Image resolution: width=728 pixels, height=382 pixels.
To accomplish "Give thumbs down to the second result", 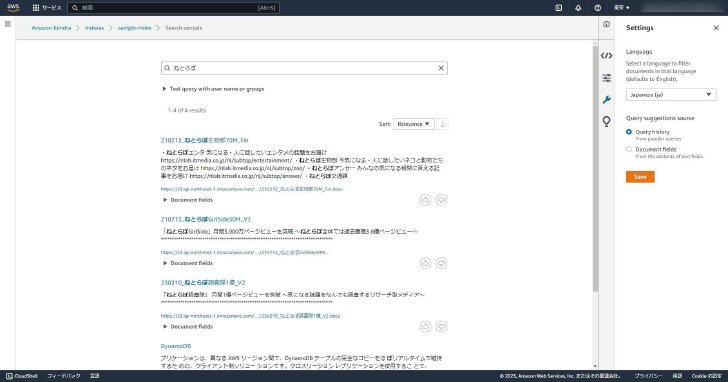I will [x=441, y=263].
